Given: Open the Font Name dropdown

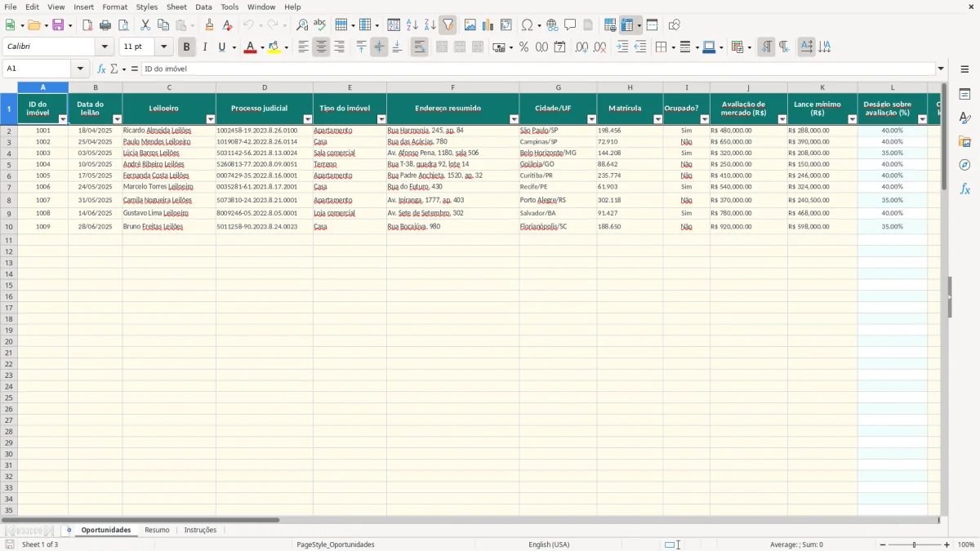Looking at the screenshot, I should [x=105, y=47].
